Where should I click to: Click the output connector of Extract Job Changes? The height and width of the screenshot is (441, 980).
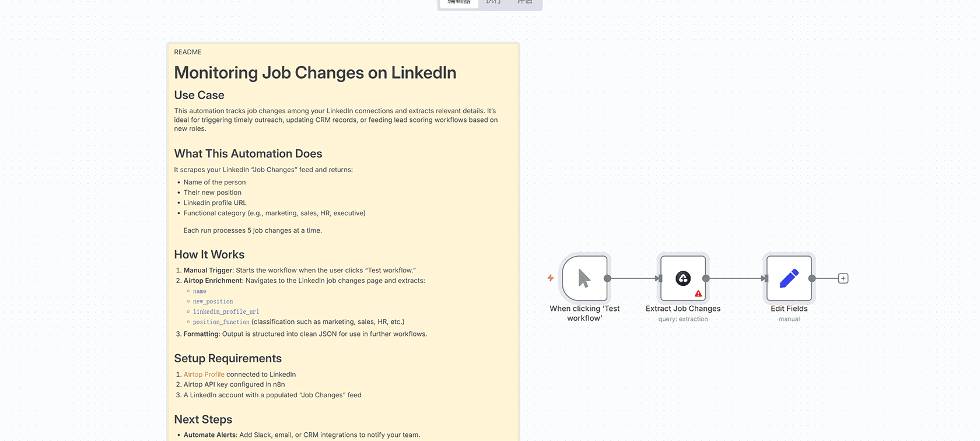[706, 278]
